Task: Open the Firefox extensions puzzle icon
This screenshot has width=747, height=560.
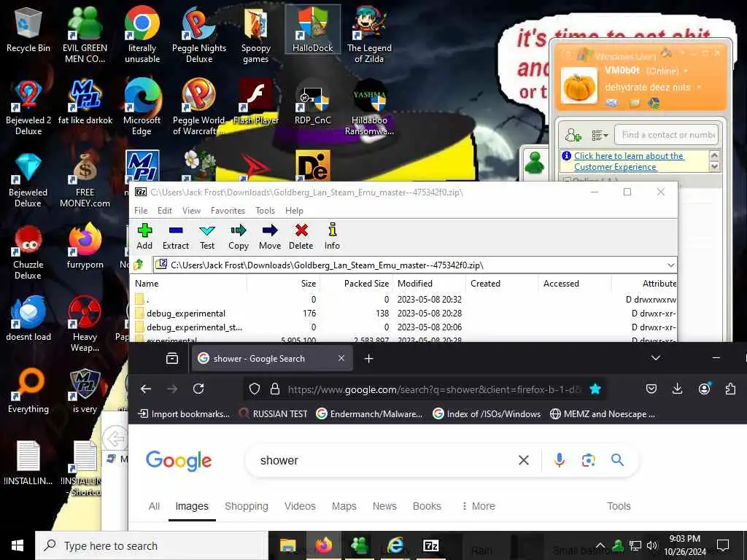Action: [x=730, y=389]
